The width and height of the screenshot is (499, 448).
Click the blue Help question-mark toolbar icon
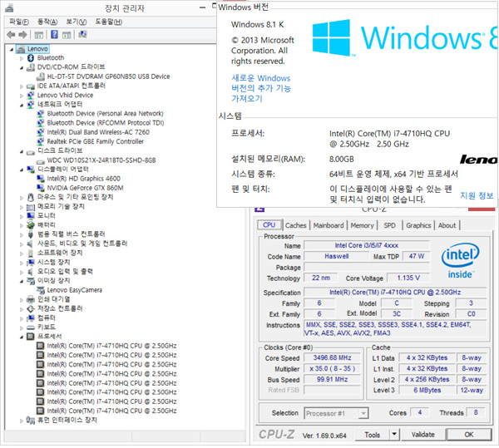coord(54,34)
